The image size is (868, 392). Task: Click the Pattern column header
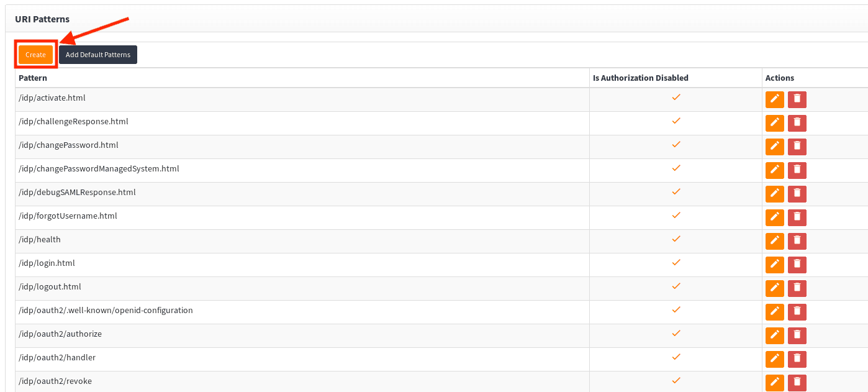coord(33,78)
